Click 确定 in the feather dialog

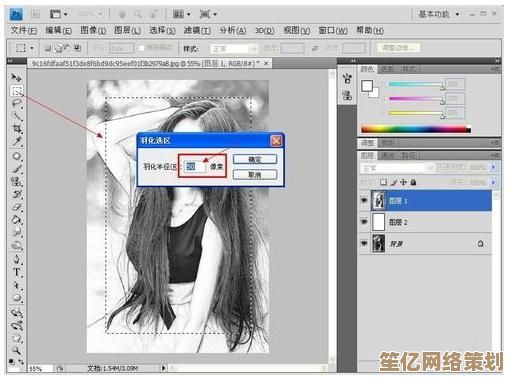click(255, 159)
